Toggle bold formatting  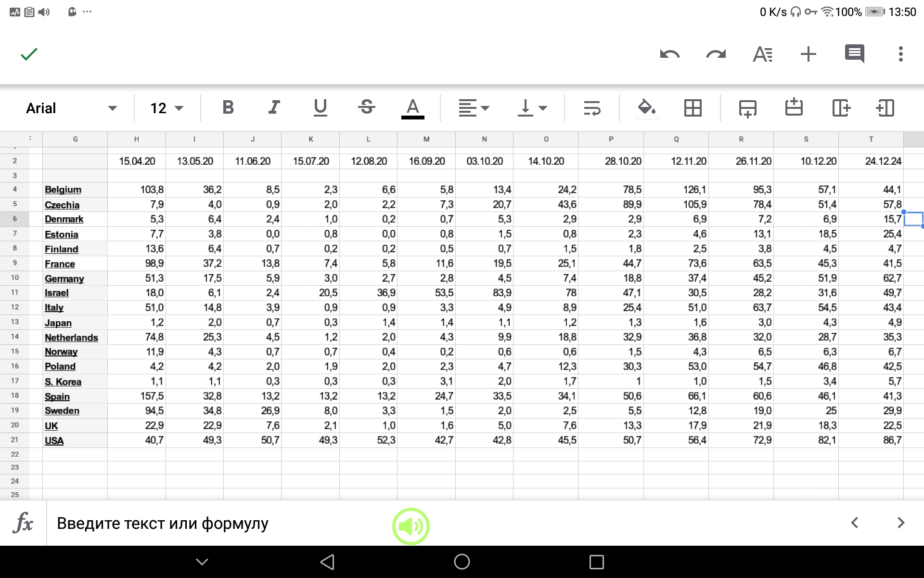[228, 107]
